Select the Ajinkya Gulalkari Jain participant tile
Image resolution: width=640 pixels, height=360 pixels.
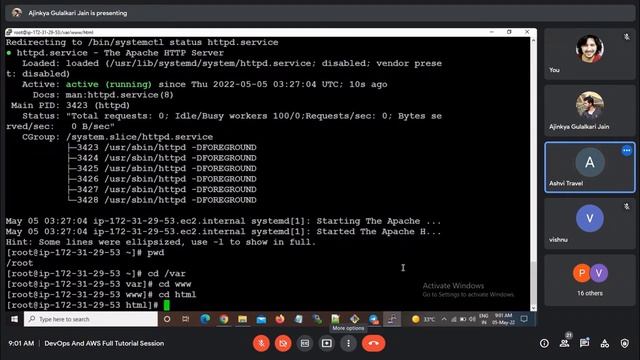pyautogui.click(x=590, y=111)
